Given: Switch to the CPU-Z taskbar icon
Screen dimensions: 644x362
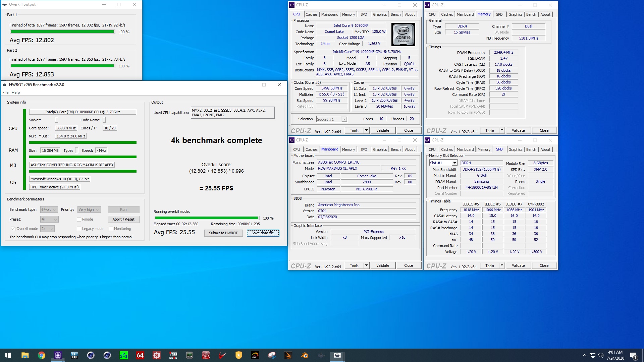Looking at the screenshot, I should pyautogui.click(x=58, y=355).
